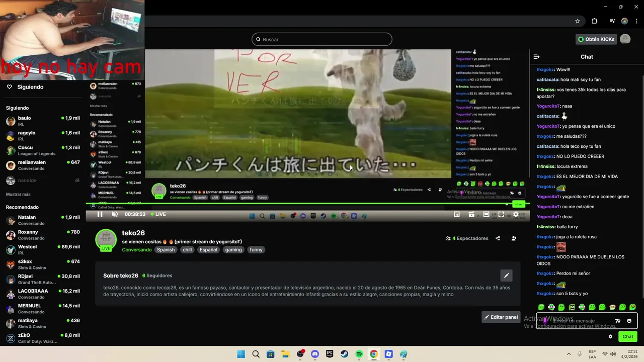Open the browser extensions puzzle icon
This screenshot has height=362, width=644.
pyautogui.click(x=595, y=21)
